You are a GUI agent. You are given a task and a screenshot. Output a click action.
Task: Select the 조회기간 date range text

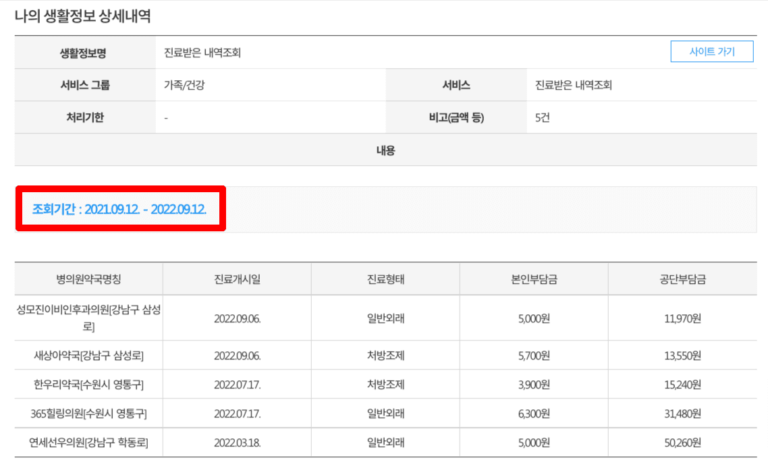[119, 209]
